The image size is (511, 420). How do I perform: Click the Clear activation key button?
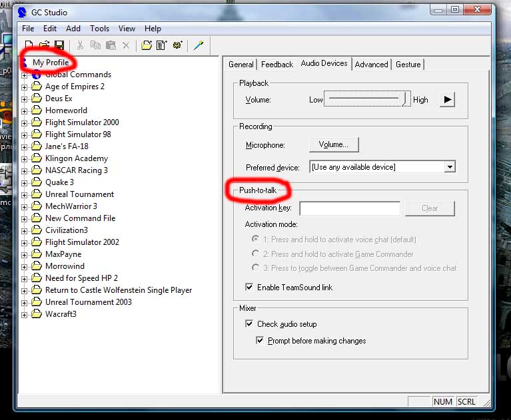click(430, 208)
